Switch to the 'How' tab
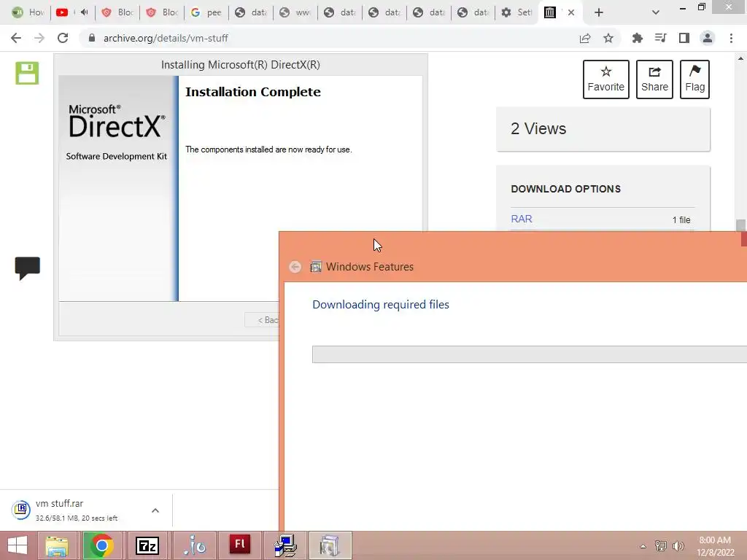 coord(28,12)
